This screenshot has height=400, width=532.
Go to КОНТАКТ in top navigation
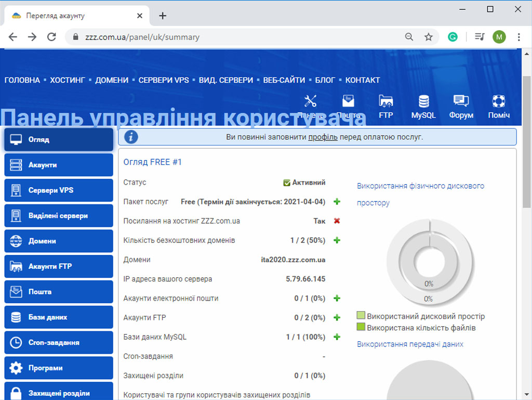pyautogui.click(x=362, y=80)
